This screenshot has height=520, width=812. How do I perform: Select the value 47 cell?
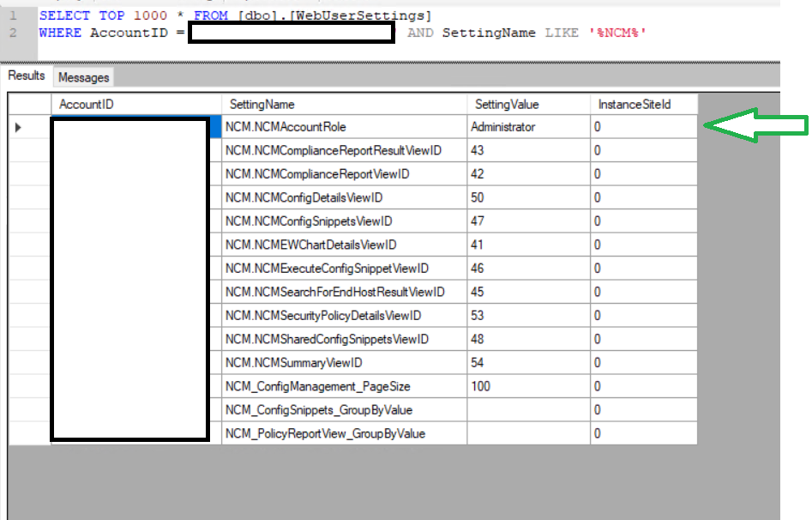[x=529, y=221]
